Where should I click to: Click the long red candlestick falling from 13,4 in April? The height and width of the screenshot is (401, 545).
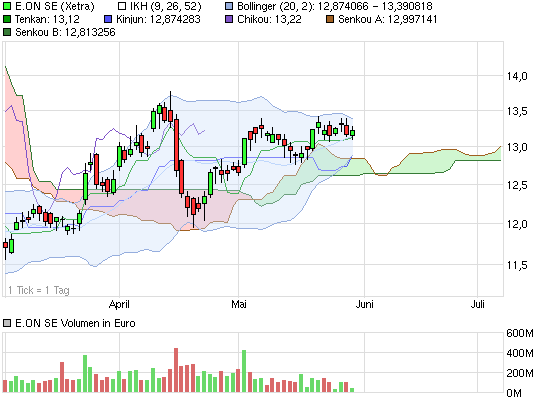pyautogui.click(x=176, y=145)
